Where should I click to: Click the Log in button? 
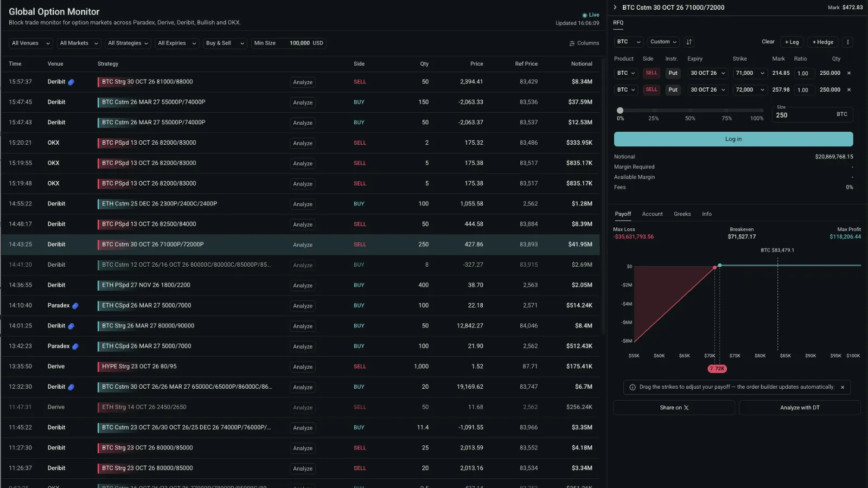pyautogui.click(x=733, y=139)
